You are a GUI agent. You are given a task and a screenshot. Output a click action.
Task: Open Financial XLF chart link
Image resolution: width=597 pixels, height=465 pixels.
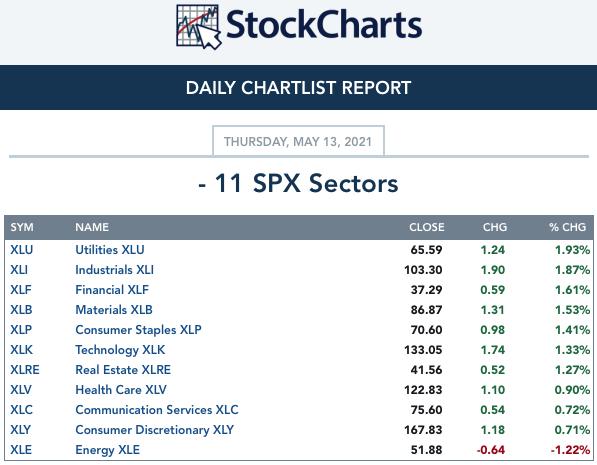point(112,290)
